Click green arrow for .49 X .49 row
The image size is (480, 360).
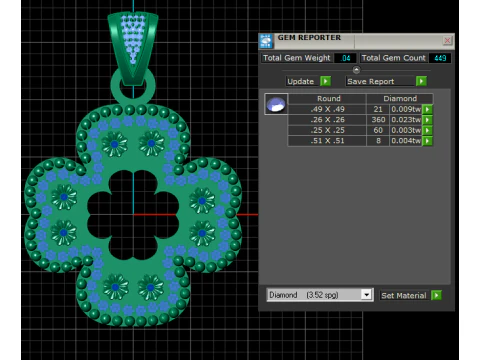(x=427, y=109)
